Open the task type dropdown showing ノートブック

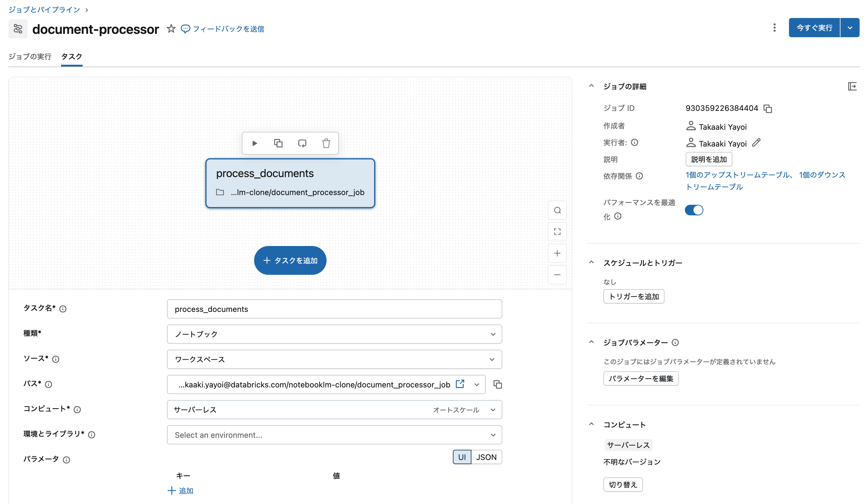tap(334, 334)
